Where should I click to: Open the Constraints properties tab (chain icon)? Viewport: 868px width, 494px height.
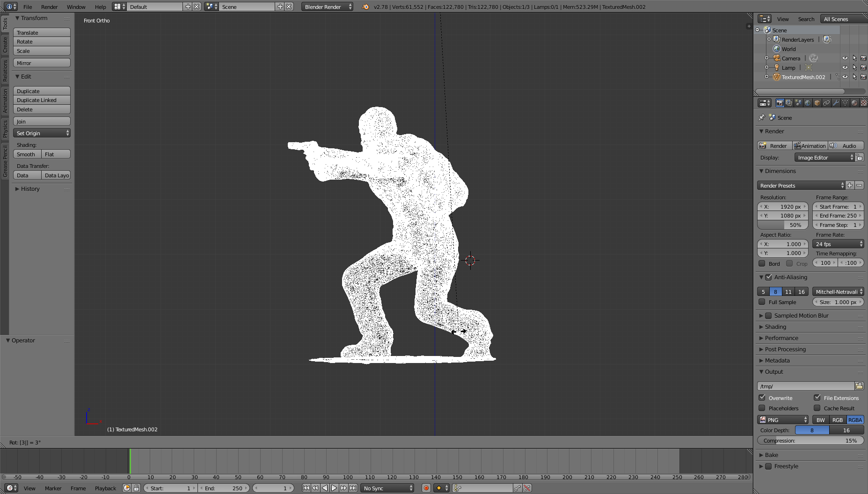tap(826, 103)
